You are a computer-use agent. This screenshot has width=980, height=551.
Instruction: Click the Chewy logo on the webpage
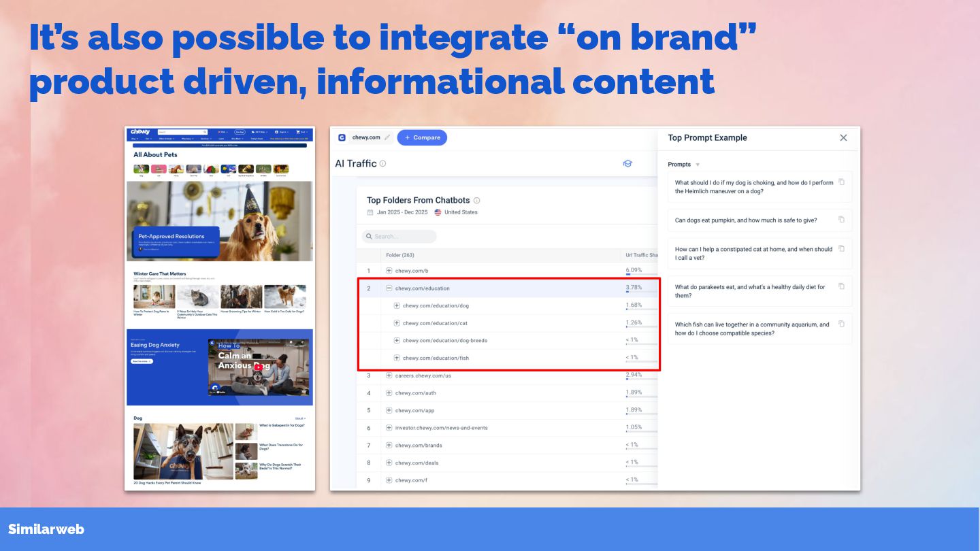[140, 131]
